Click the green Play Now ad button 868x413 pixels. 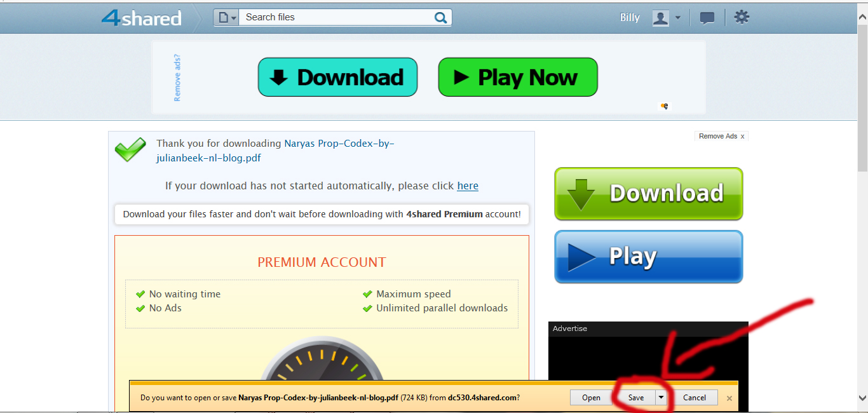tap(518, 77)
